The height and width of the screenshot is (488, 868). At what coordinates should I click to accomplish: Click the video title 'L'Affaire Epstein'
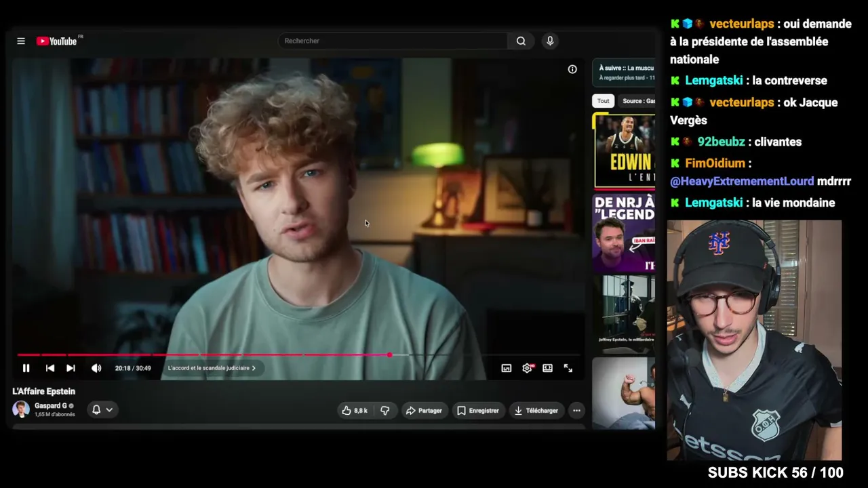[43, 391]
